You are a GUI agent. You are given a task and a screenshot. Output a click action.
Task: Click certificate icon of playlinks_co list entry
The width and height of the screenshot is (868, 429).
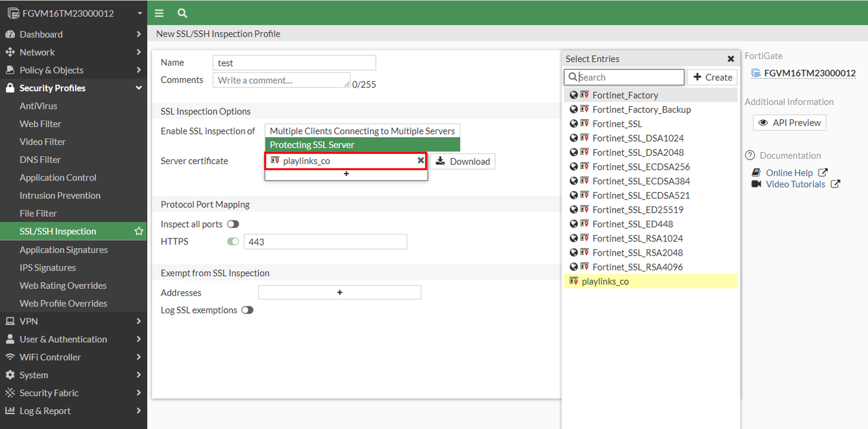(x=574, y=281)
